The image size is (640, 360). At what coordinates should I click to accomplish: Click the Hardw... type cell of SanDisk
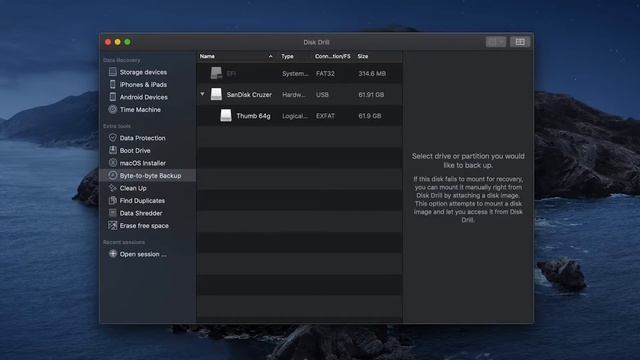(x=294, y=95)
